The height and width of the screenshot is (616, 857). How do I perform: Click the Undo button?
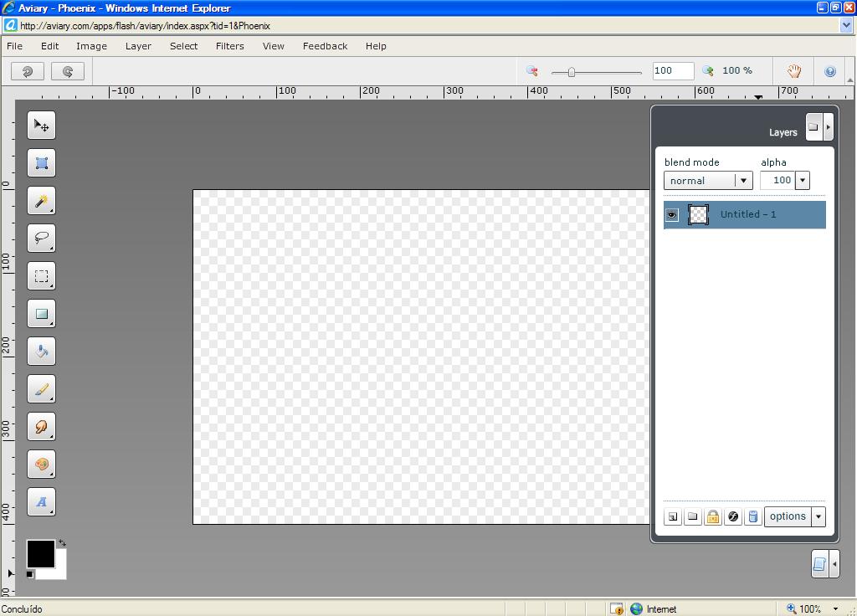(x=28, y=71)
